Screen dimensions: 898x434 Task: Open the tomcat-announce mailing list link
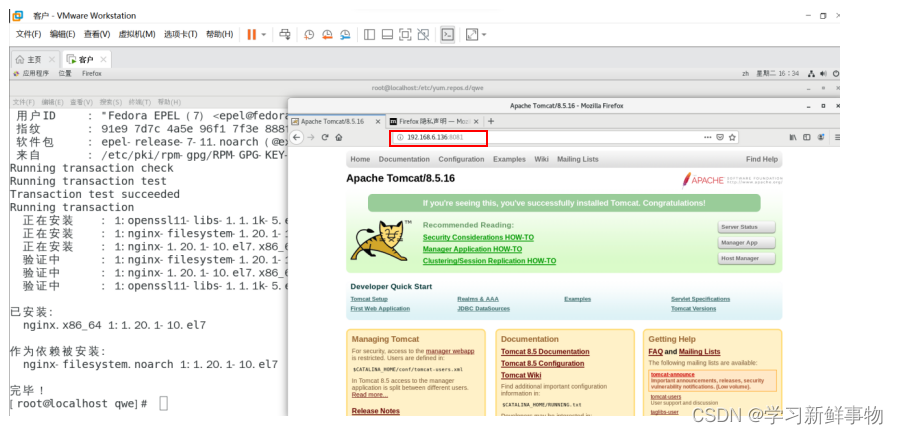[672, 374]
